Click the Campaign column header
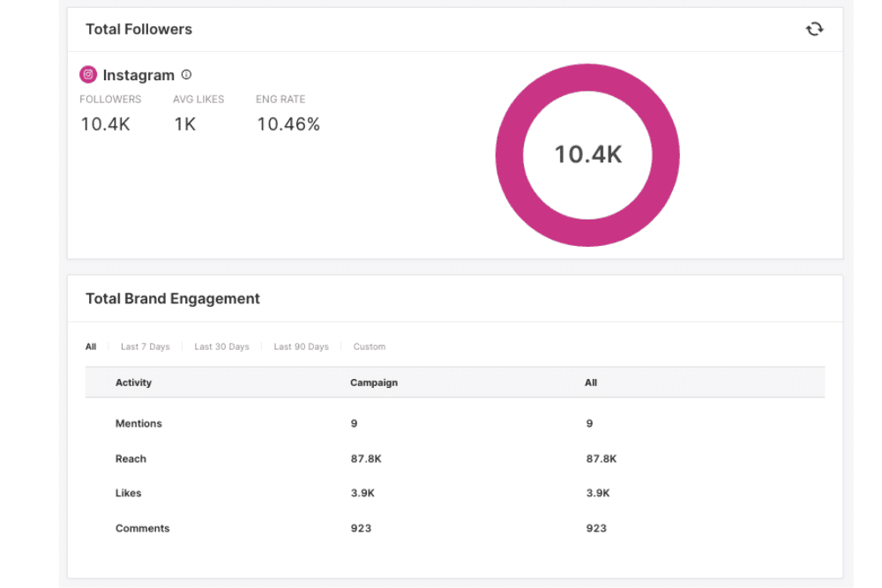The width and height of the screenshot is (882, 588). (374, 383)
